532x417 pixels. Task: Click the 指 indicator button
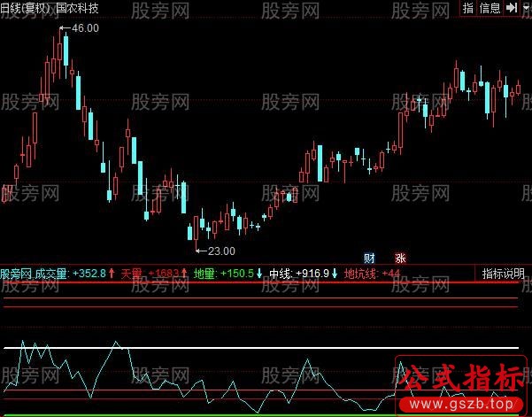click(468, 8)
